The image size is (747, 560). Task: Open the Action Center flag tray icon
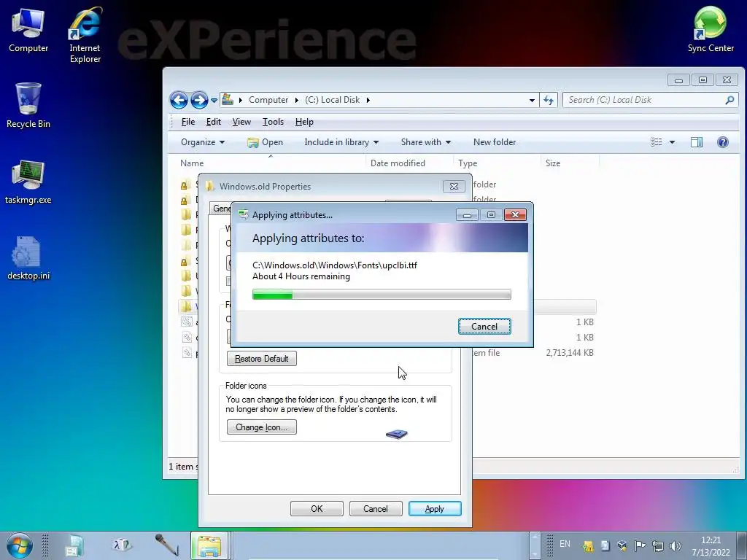pos(640,545)
